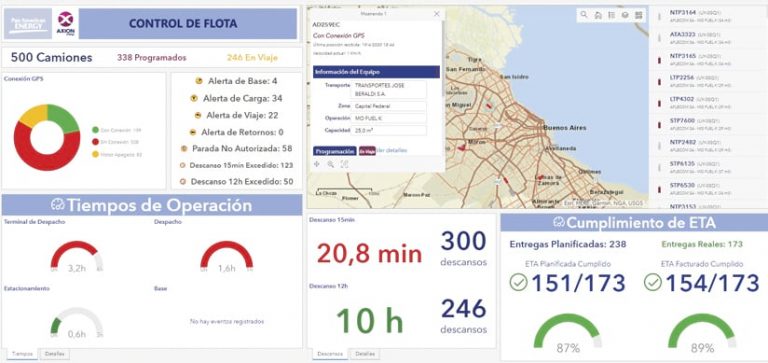Click the Axion logo

[x=66, y=23]
